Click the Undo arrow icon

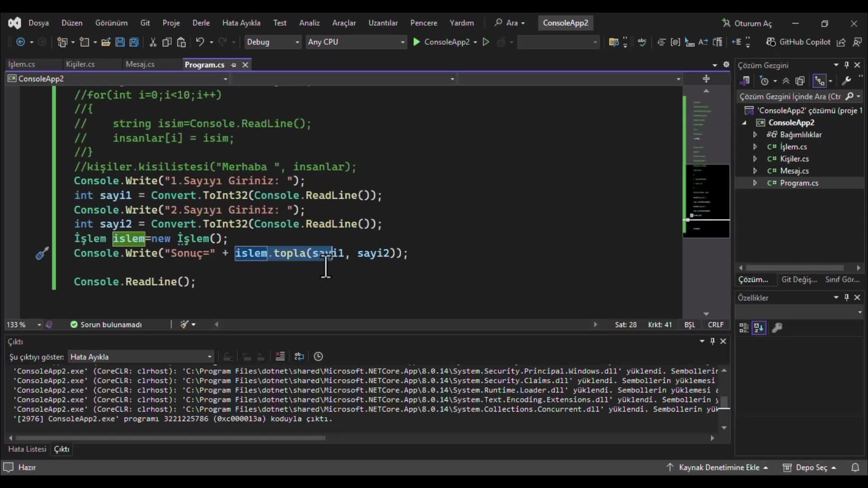200,42
